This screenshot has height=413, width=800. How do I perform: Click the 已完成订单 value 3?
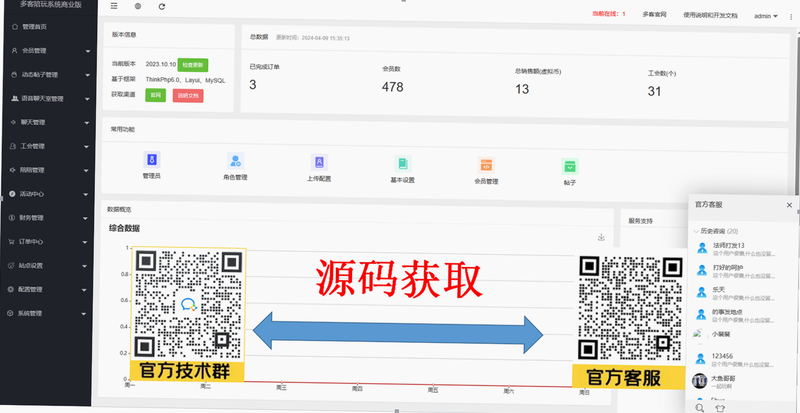253,85
